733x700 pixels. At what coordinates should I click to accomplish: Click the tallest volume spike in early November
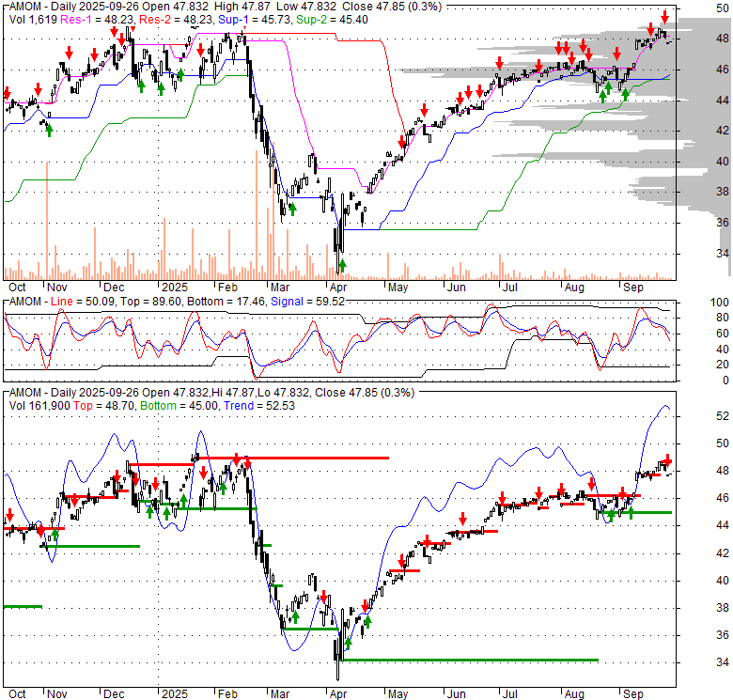tap(47, 221)
